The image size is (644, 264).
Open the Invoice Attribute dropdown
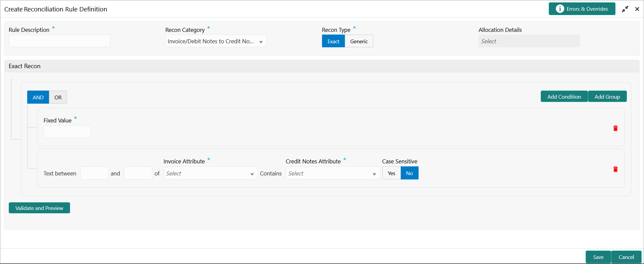pos(211,173)
